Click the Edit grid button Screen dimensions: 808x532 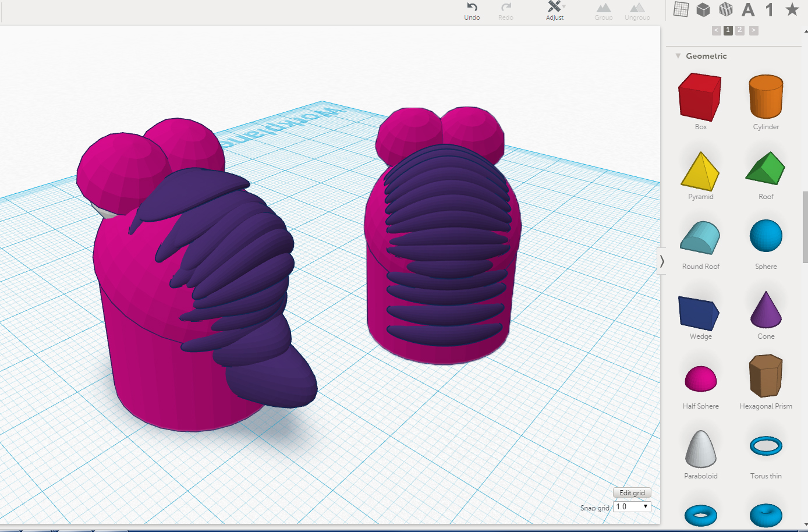pos(632,493)
